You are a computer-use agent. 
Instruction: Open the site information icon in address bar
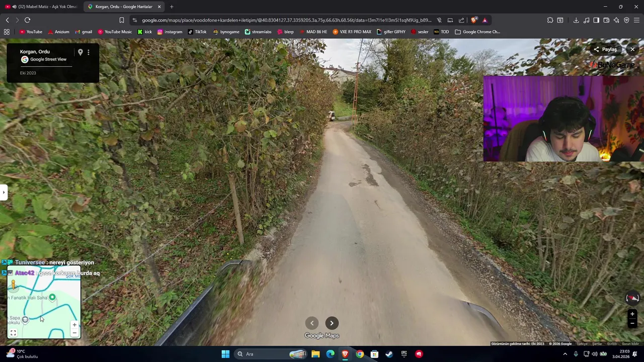point(134,20)
